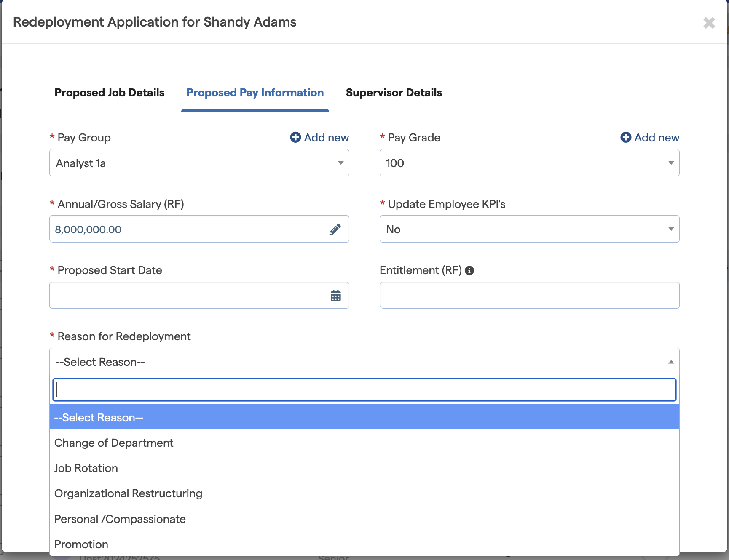This screenshot has height=560, width=729.
Task: Open the Update Employee KPI's dropdown
Action: point(529,229)
